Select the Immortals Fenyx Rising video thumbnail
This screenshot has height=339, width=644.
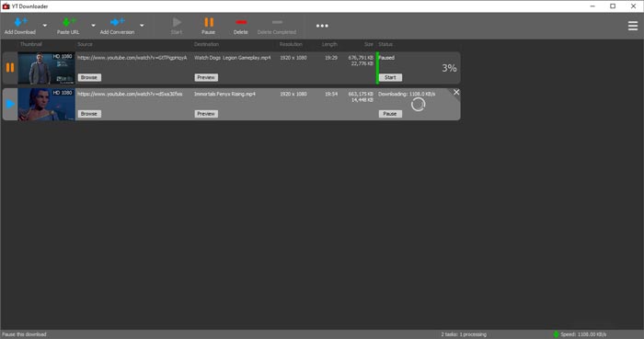click(46, 104)
